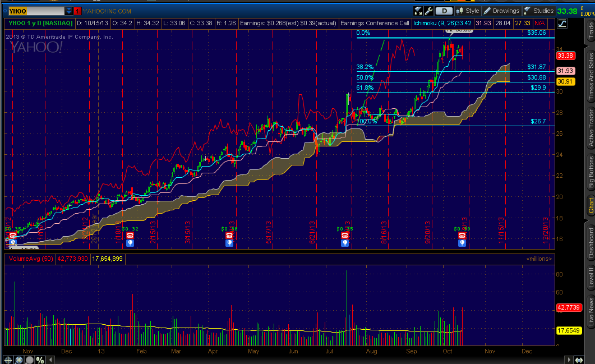Click the curve scale icon right of study values
The width and height of the screenshot is (595, 364).
(x=562, y=24)
